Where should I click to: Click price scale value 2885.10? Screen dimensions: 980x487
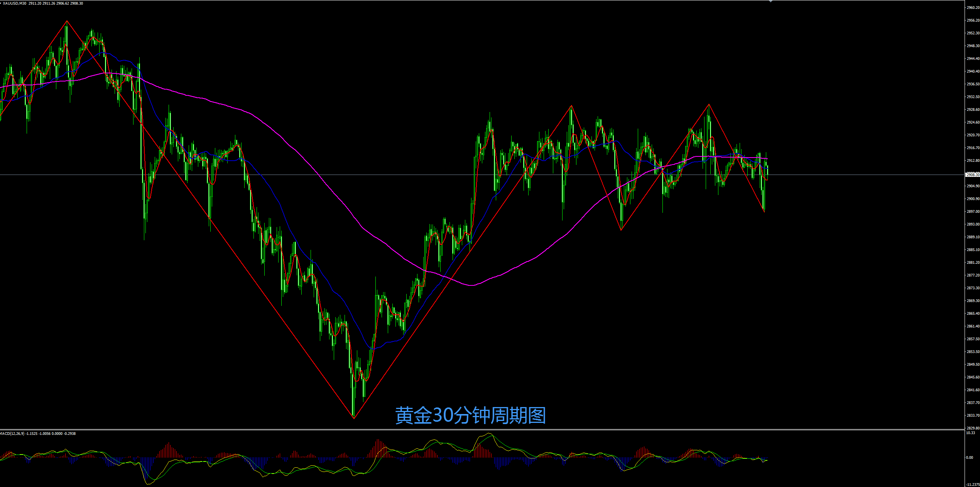(973, 250)
